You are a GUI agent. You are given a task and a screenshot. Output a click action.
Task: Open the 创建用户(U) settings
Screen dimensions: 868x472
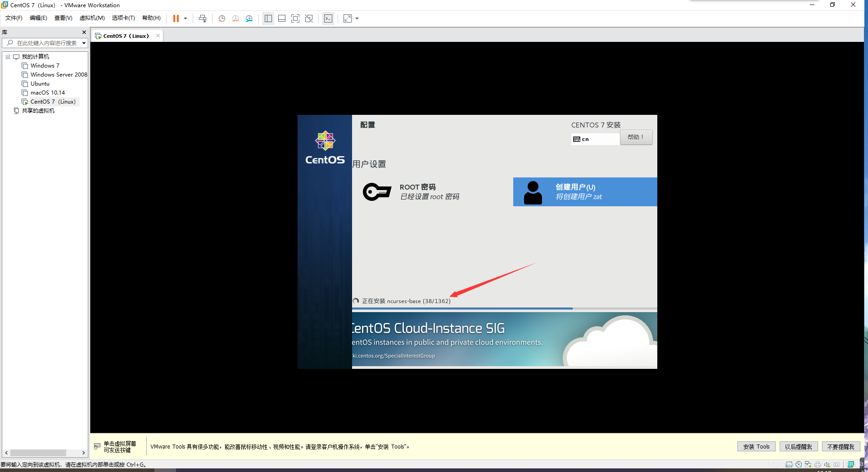click(585, 192)
